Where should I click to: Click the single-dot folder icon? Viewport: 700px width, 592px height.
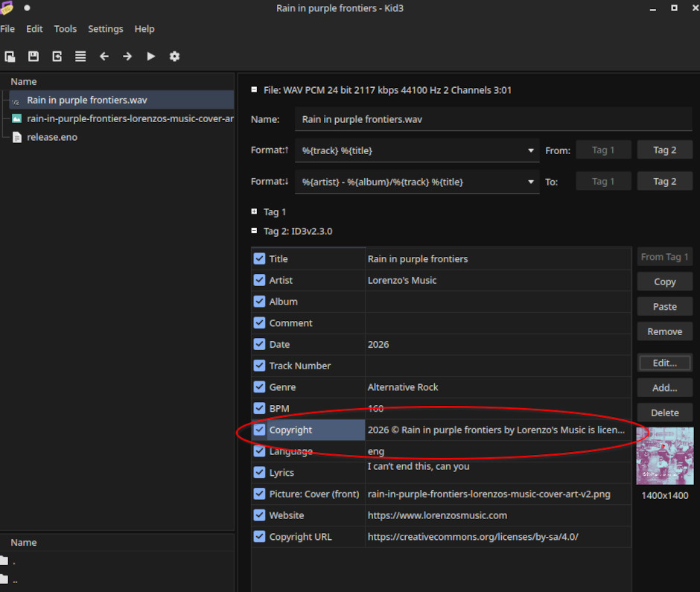coord(4,561)
